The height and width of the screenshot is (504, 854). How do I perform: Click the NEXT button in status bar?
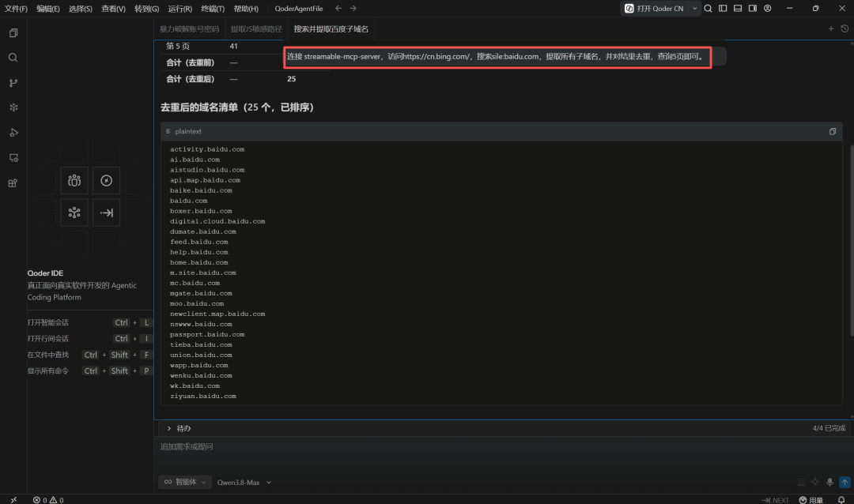coord(776,499)
